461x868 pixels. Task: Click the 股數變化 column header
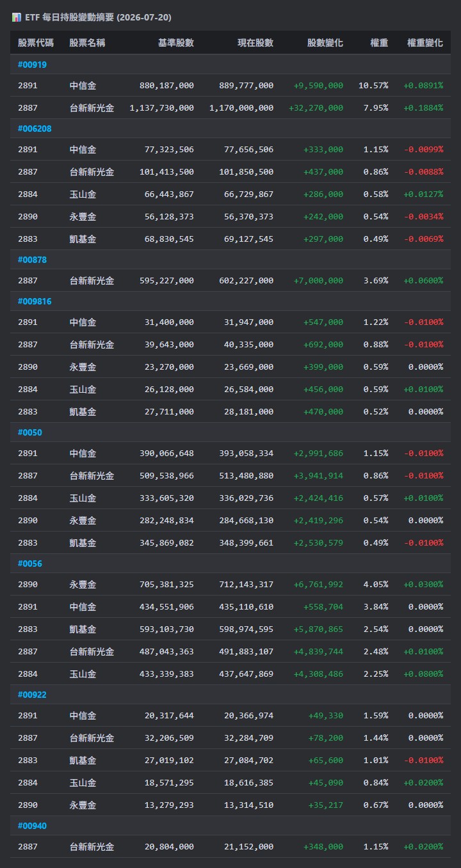pyautogui.click(x=325, y=43)
